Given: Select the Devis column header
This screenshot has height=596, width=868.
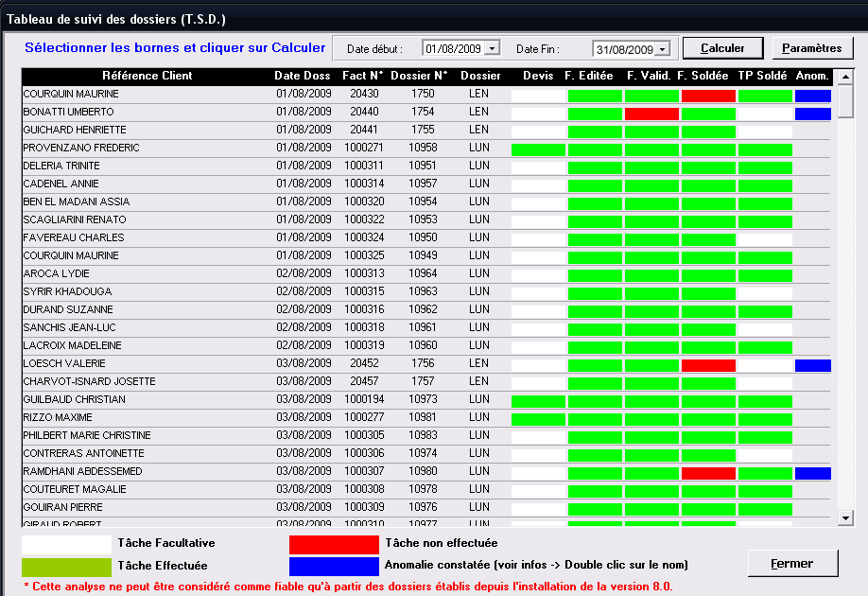Looking at the screenshot, I should (538, 76).
